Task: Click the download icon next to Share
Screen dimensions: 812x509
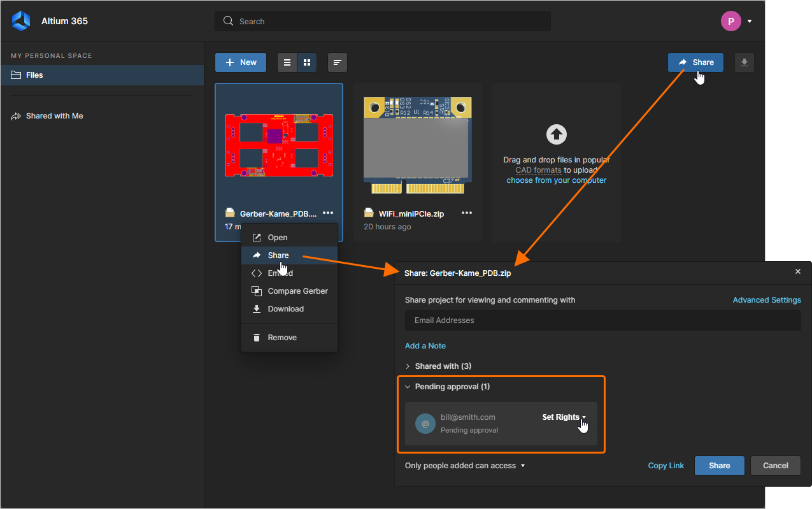Action: click(744, 62)
